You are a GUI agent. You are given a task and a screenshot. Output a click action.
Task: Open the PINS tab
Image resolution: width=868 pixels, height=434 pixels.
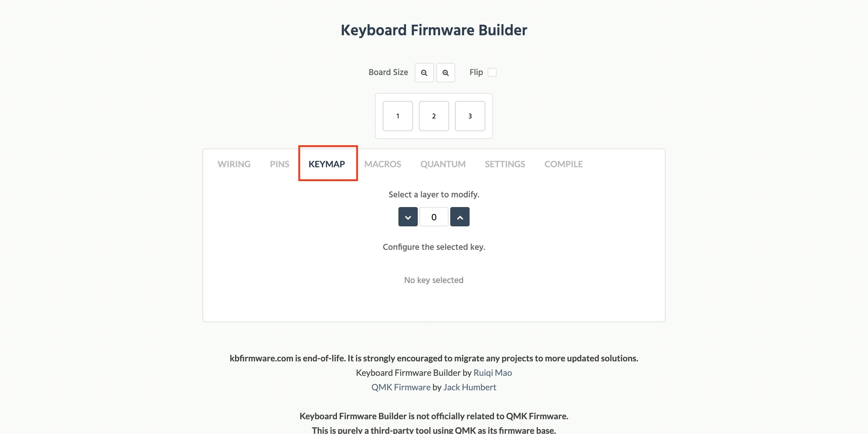(x=279, y=164)
